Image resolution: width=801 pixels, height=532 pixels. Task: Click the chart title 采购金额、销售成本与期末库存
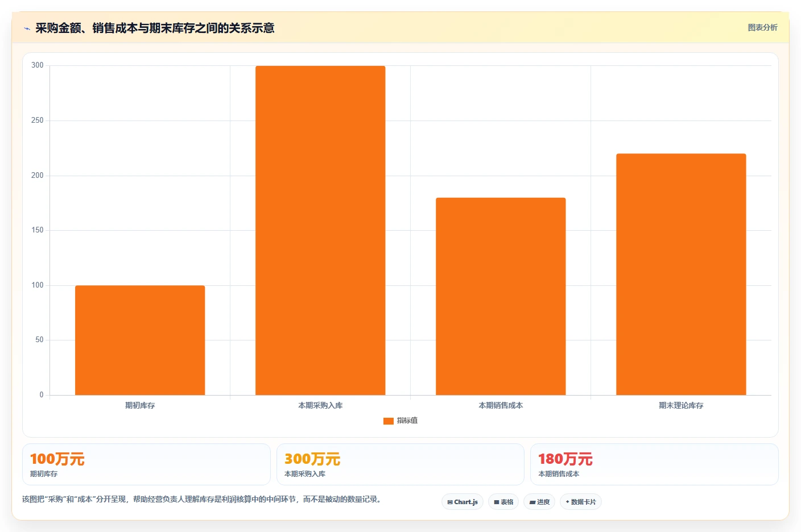[x=155, y=28]
